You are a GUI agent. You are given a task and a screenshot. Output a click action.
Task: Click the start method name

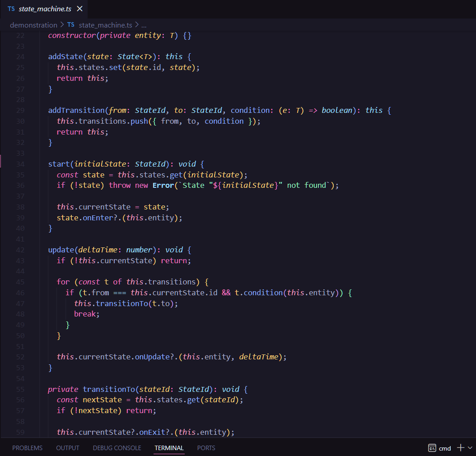point(59,164)
